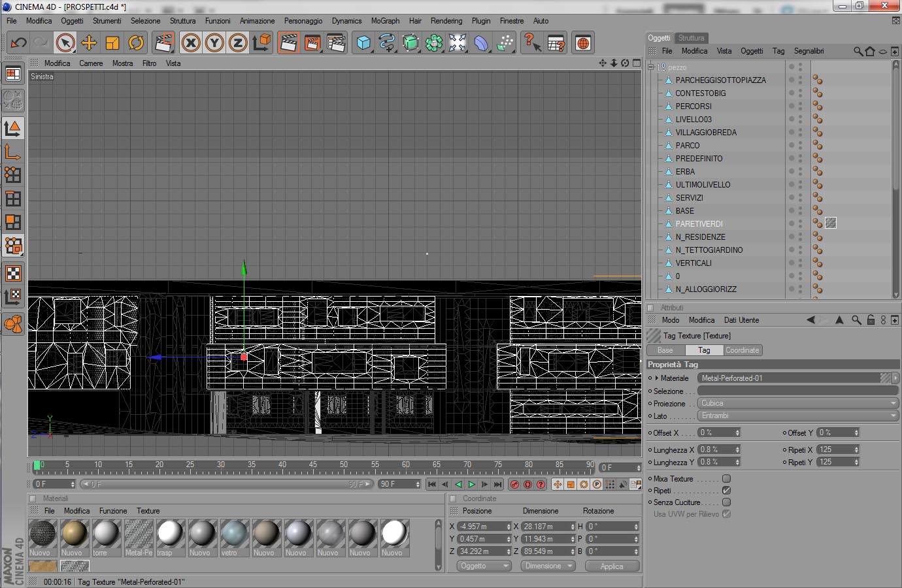Viewport: 902px width, 588px height.
Task: Click the Render settings clapperboard icon
Action: [336, 43]
